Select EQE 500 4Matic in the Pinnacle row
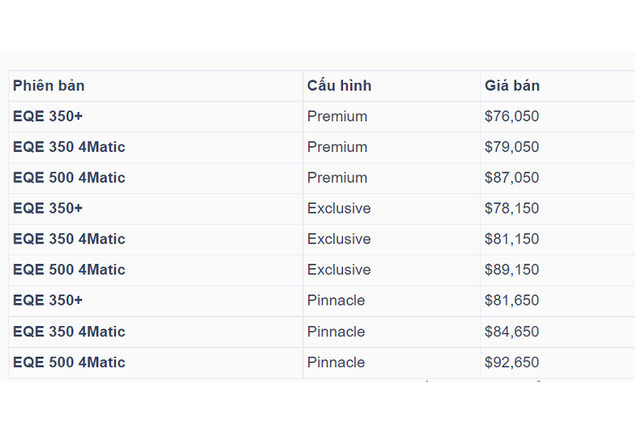The height and width of the screenshot is (427, 640). [69, 362]
